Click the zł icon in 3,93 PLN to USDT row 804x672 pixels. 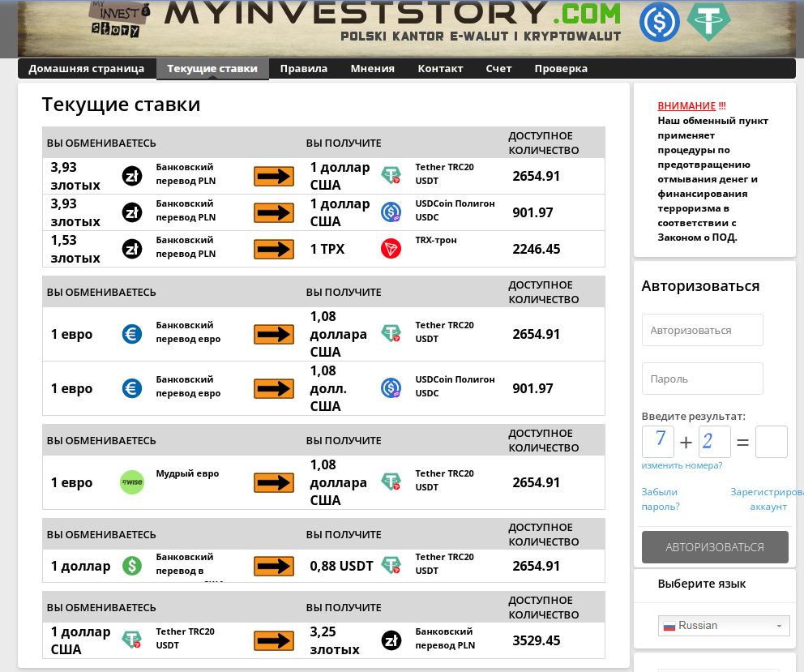click(x=132, y=176)
